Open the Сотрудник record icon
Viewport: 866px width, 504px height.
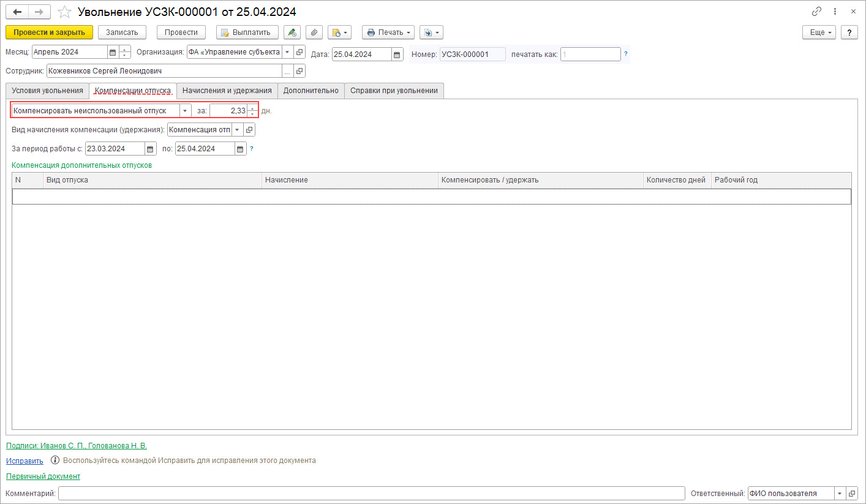(x=299, y=71)
